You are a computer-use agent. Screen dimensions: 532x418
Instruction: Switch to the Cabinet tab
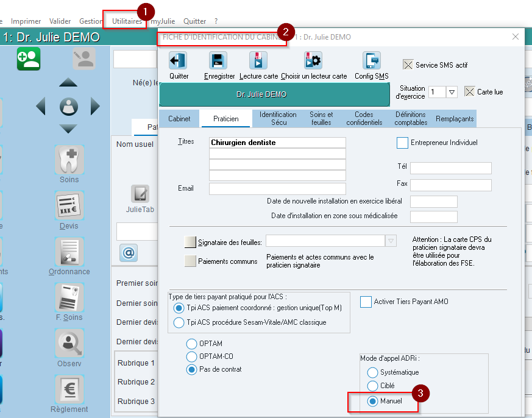point(179,119)
